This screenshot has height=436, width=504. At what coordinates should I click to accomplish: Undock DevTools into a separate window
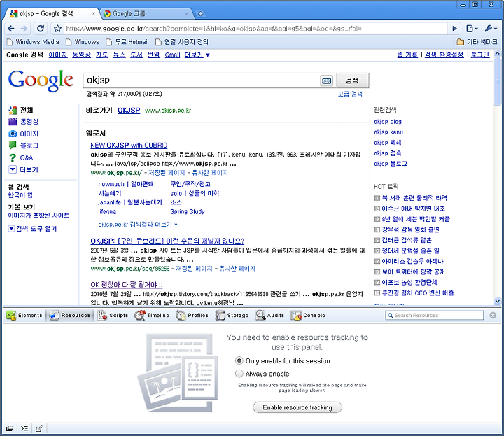click(x=10, y=428)
